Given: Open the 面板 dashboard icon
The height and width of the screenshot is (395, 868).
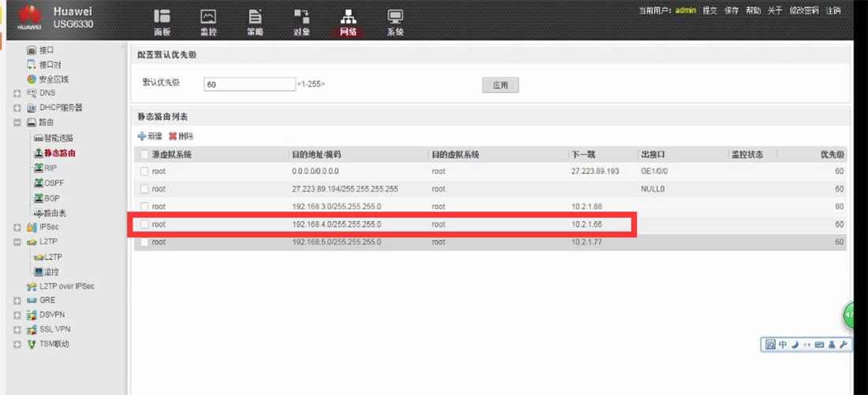Looking at the screenshot, I should (x=162, y=21).
